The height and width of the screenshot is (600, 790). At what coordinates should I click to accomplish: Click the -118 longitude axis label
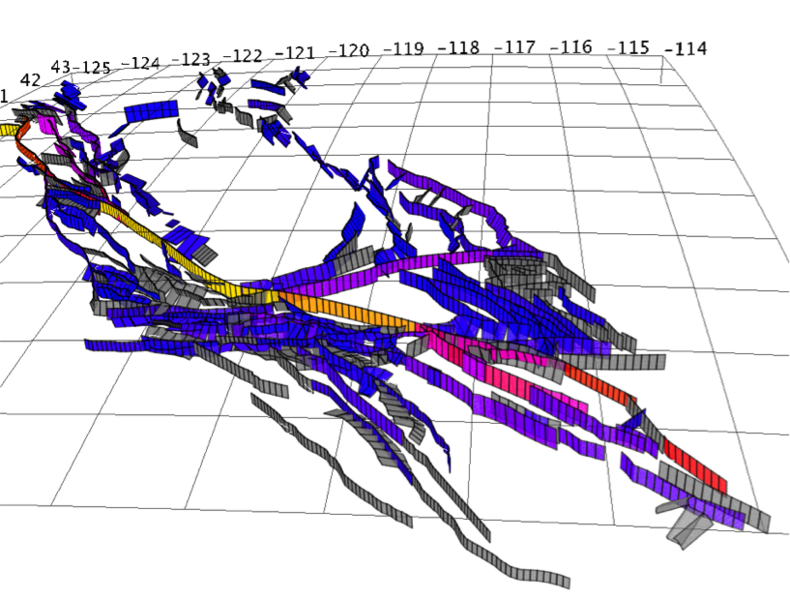click(x=458, y=48)
